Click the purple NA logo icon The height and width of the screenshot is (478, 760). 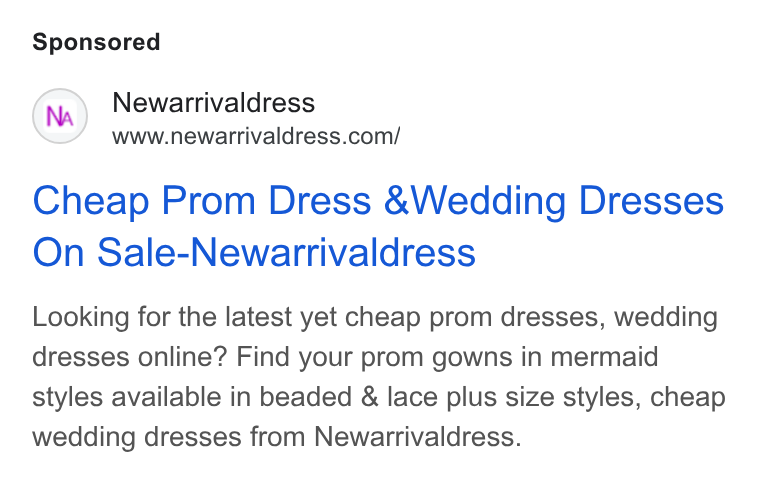(60, 116)
